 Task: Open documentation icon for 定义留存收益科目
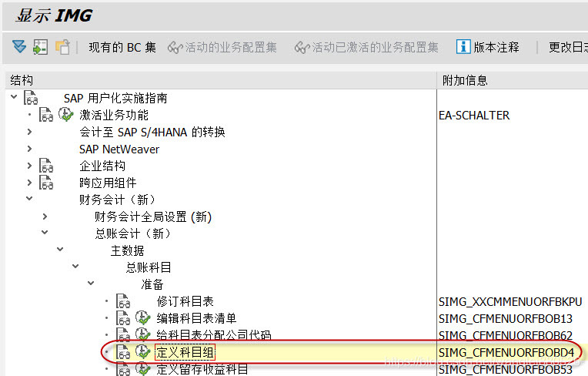123,368
